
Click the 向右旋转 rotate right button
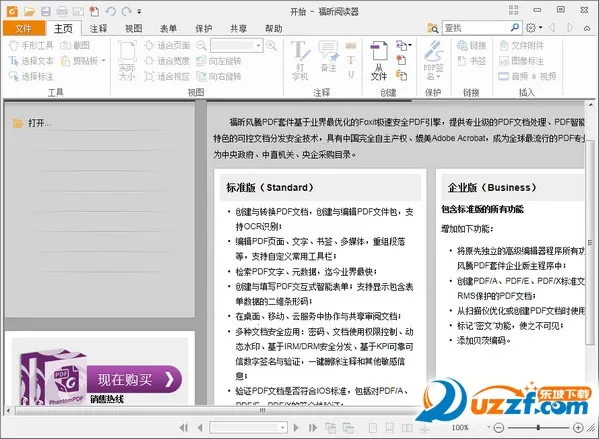click(219, 76)
